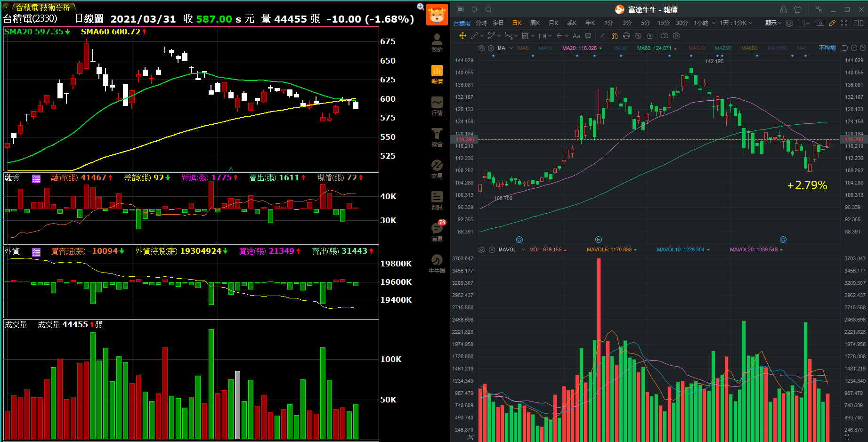Open customer service headset icon
868x442 pixels.
pos(784,9)
